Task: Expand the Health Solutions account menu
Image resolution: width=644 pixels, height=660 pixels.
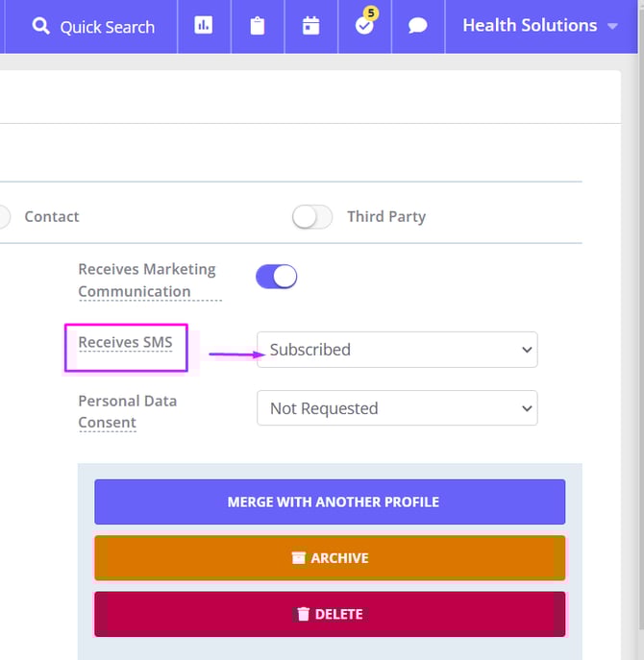Action: coord(539,26)
